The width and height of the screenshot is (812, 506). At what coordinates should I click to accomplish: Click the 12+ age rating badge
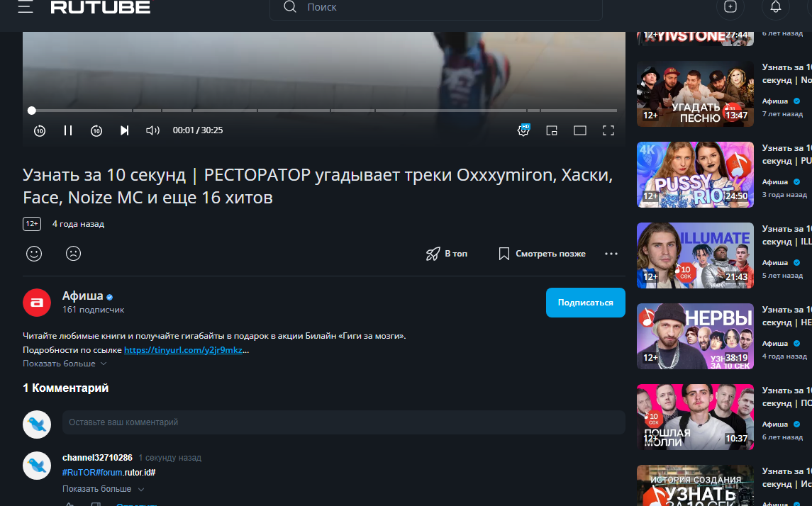pyautogui.click(x=32, y=224)
